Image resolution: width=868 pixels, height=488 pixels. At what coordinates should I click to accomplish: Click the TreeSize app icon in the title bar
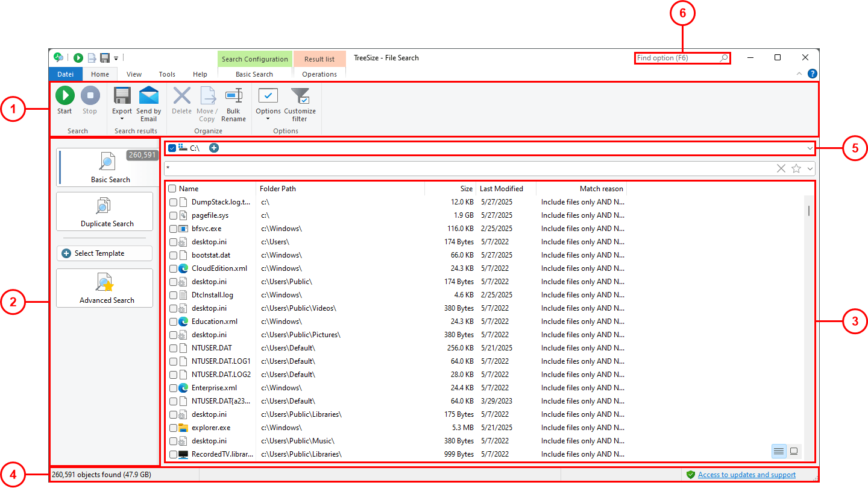click(x=58, y=57)
